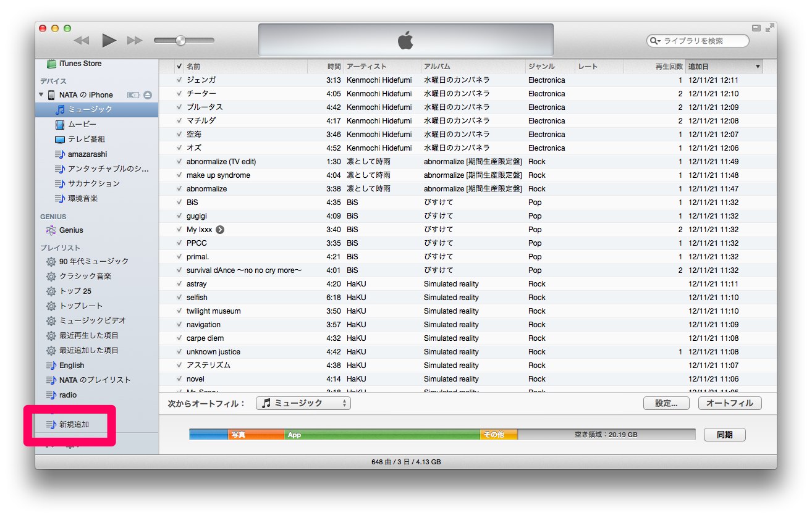The image size is (812, 518).
Task: Click the arrow icon beside My Ixxx
Action: tap(220, 230)
